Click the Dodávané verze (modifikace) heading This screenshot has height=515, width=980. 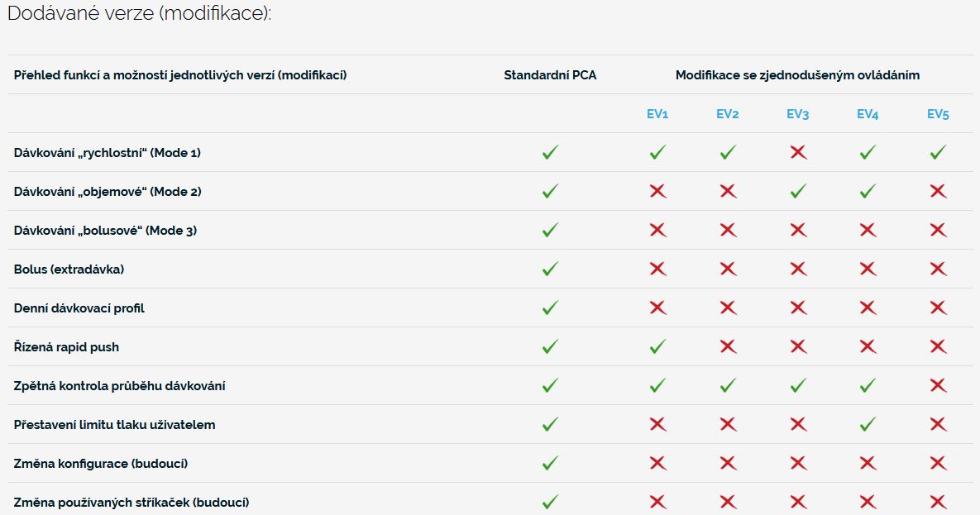pyautogui.click(x=139, y=15)
